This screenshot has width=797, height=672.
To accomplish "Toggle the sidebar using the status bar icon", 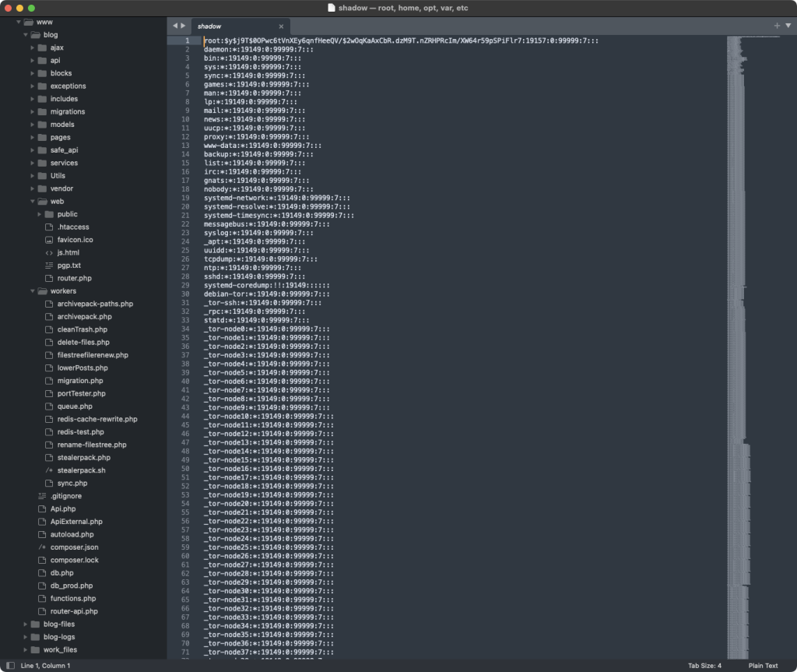I will (x=10, y=666).
